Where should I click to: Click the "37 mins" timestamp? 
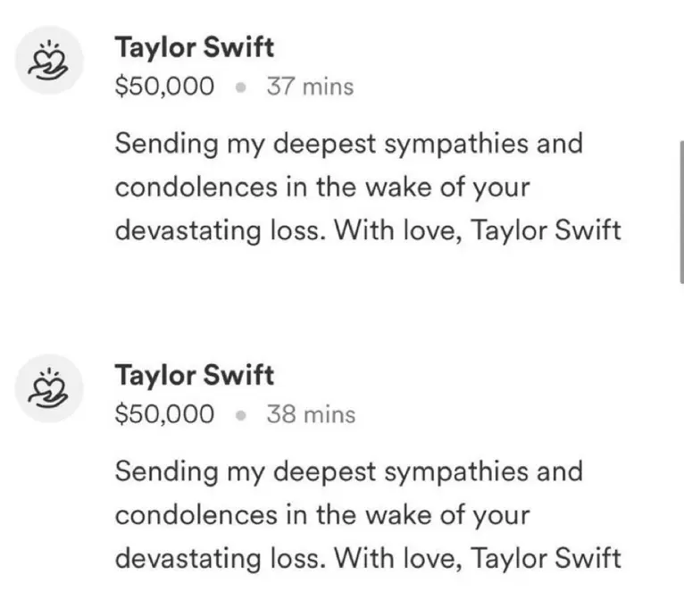click(310, 87)
